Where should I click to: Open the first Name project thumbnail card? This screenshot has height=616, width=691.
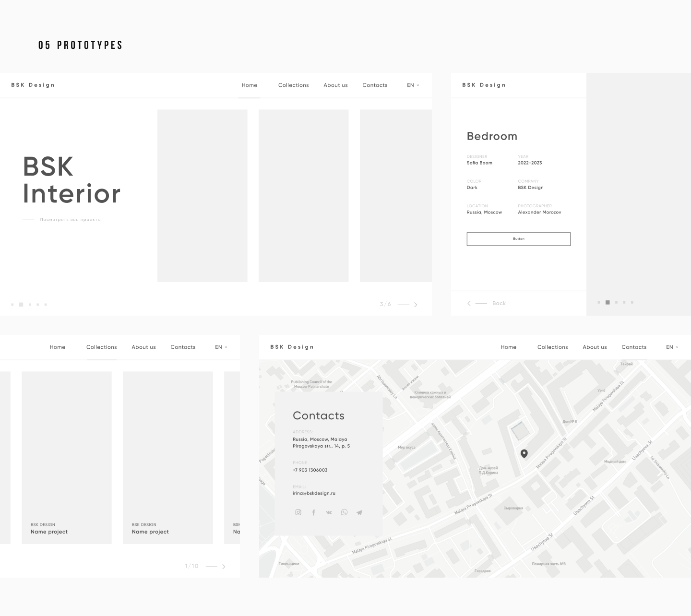coord(67,457)
